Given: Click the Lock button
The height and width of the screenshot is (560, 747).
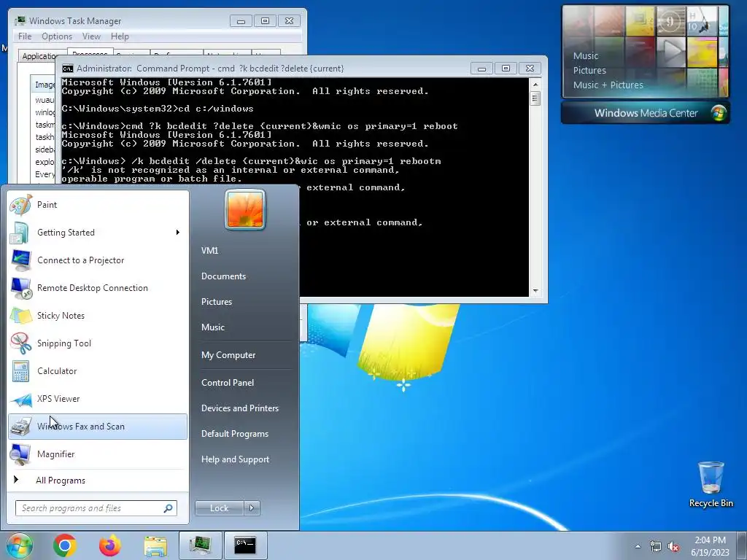Looking at the screenshot, I should pyautogui.click(x=219, y=508).
